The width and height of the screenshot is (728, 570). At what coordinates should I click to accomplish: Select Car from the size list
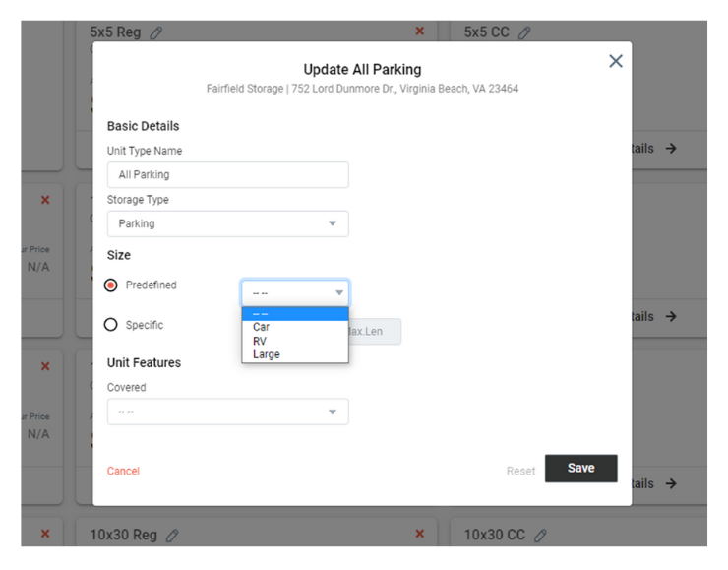262,327
